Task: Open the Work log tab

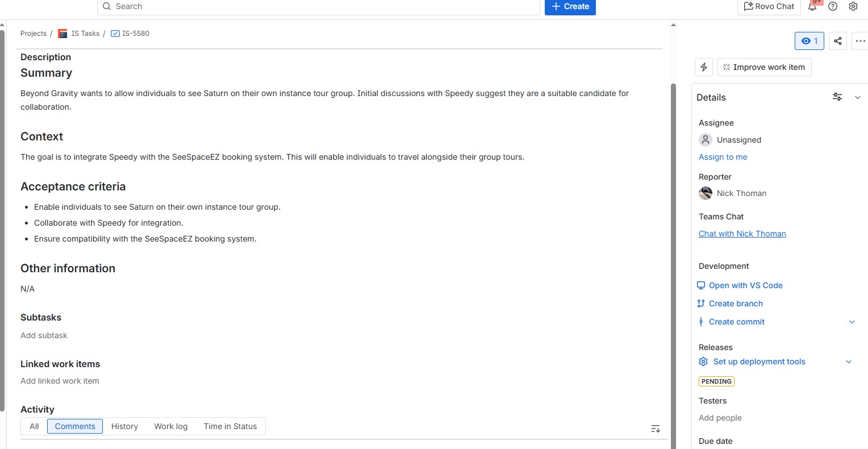Action: pos(170,426)
